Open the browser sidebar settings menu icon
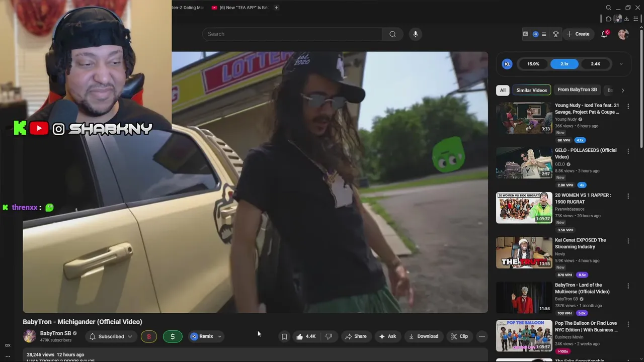 point(636,19)
